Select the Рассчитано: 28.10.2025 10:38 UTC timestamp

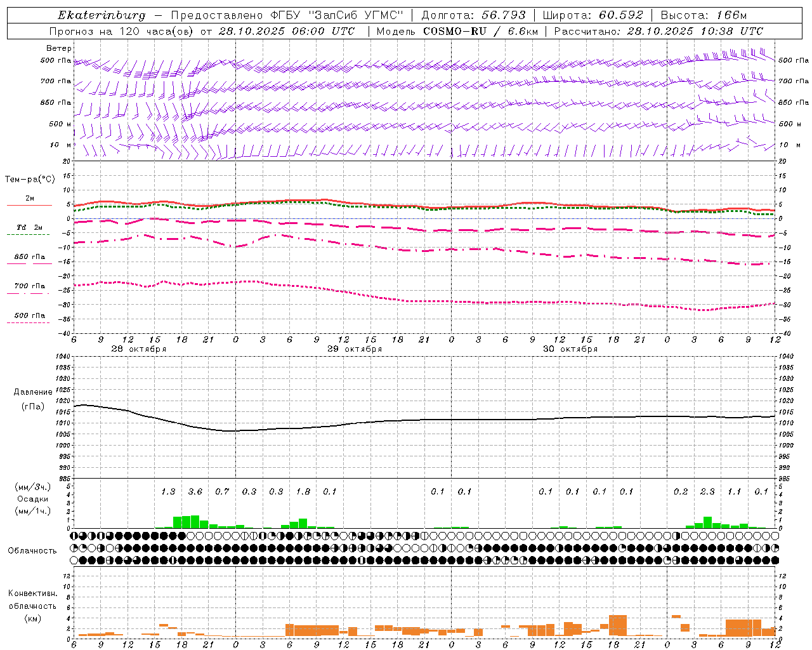click(x=658, y=31)
